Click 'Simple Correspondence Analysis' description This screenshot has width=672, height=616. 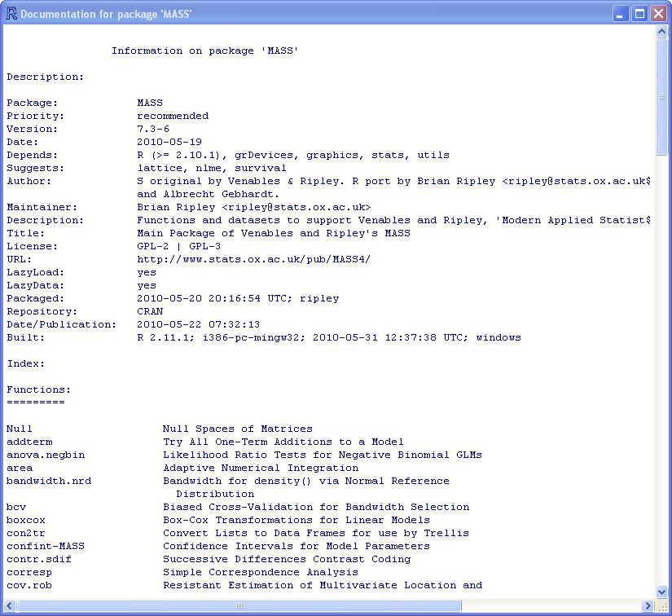tap(261, 572)
